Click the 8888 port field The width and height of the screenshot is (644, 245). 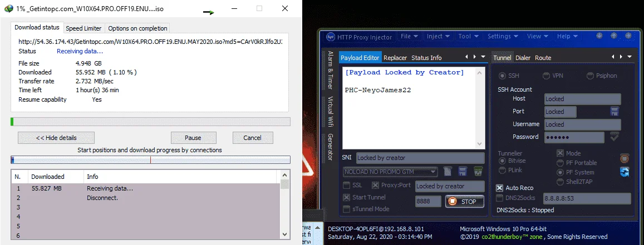(x=428, y=201)
